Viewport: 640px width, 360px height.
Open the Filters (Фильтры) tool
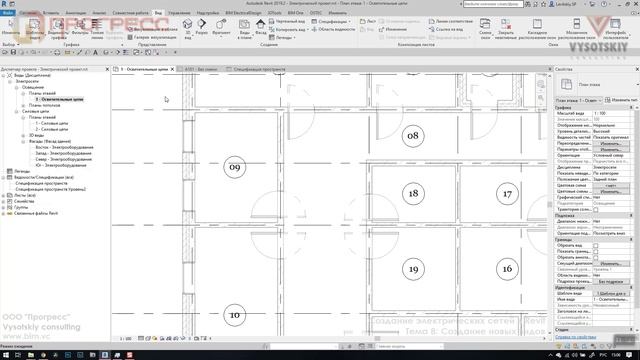click(80, 27)
